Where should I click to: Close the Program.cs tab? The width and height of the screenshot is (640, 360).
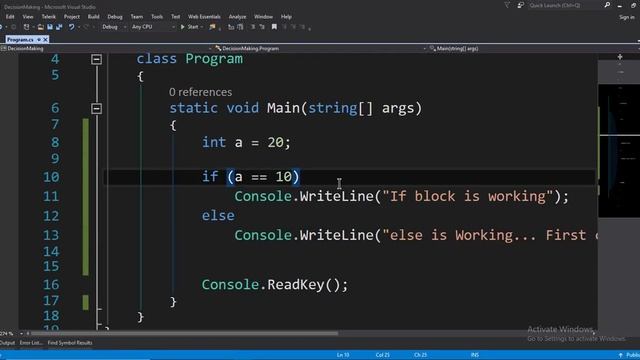45,40
